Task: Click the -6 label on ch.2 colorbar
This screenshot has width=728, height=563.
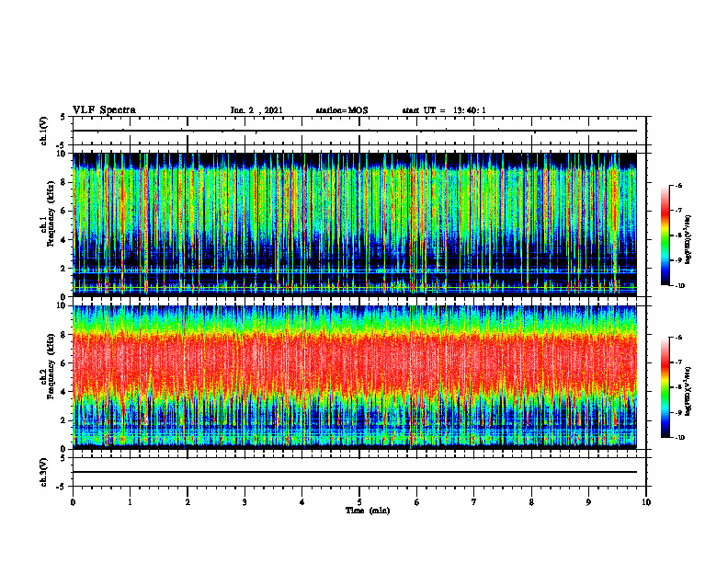Action: 678,338
